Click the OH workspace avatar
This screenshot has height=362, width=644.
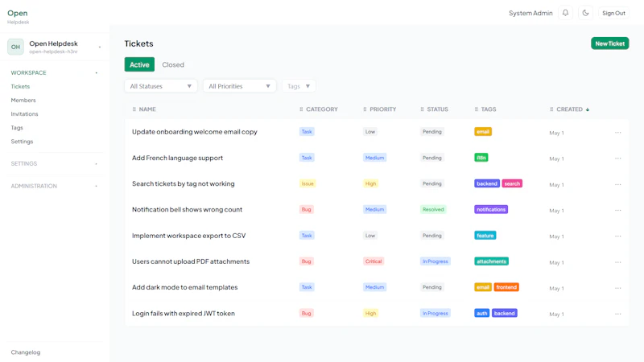pos(15,47)
